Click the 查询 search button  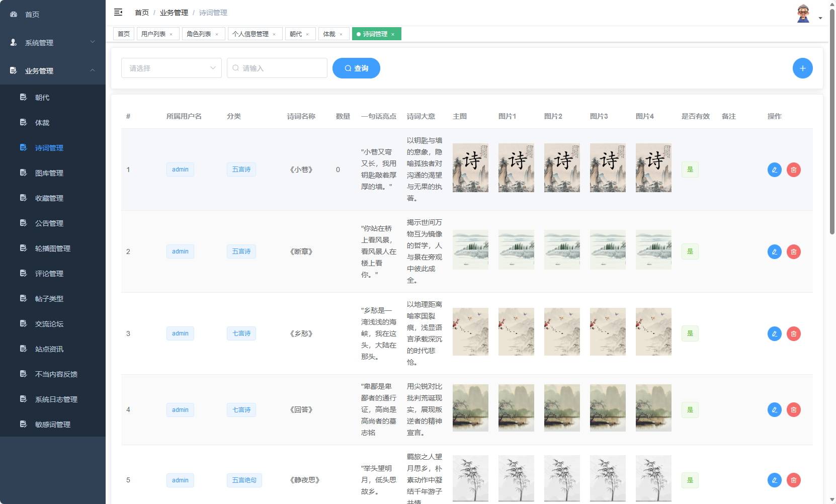[356, 68]
